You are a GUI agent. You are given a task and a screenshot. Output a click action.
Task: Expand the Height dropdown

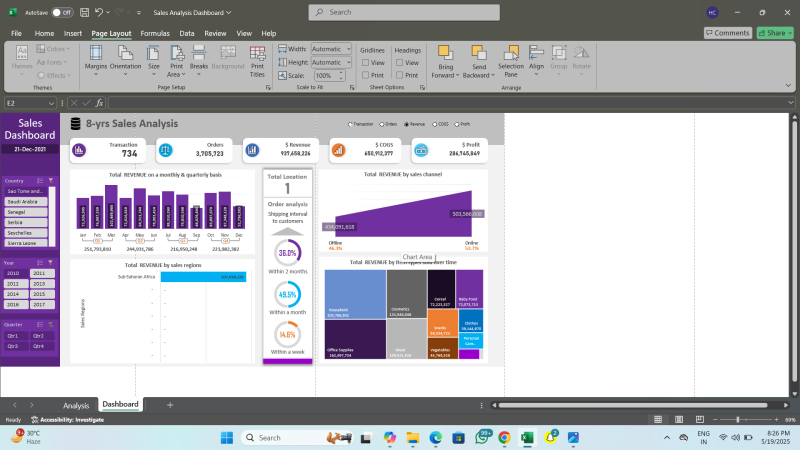click(346, 62)
